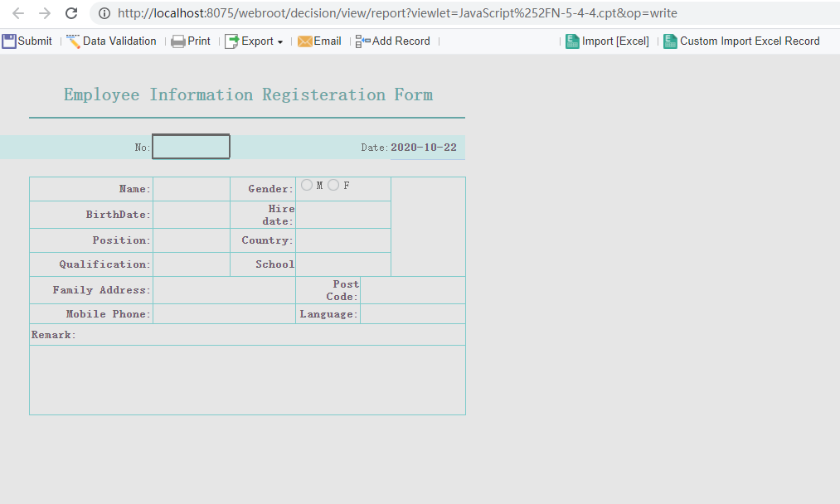840x504 pixels.
Task: Click the browser address bar URL
Action: click(397, 13)
